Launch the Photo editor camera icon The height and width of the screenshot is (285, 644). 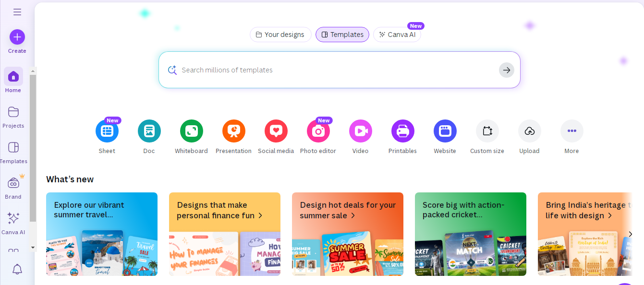click(318, 131)
